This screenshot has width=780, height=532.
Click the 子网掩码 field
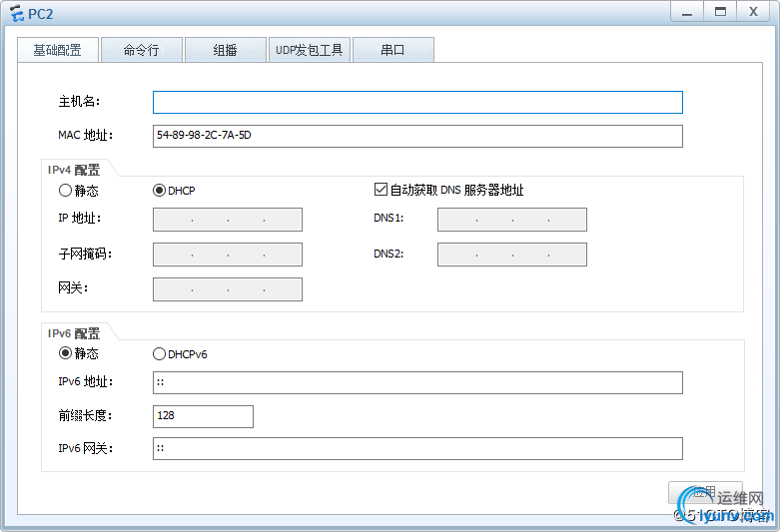228,255
